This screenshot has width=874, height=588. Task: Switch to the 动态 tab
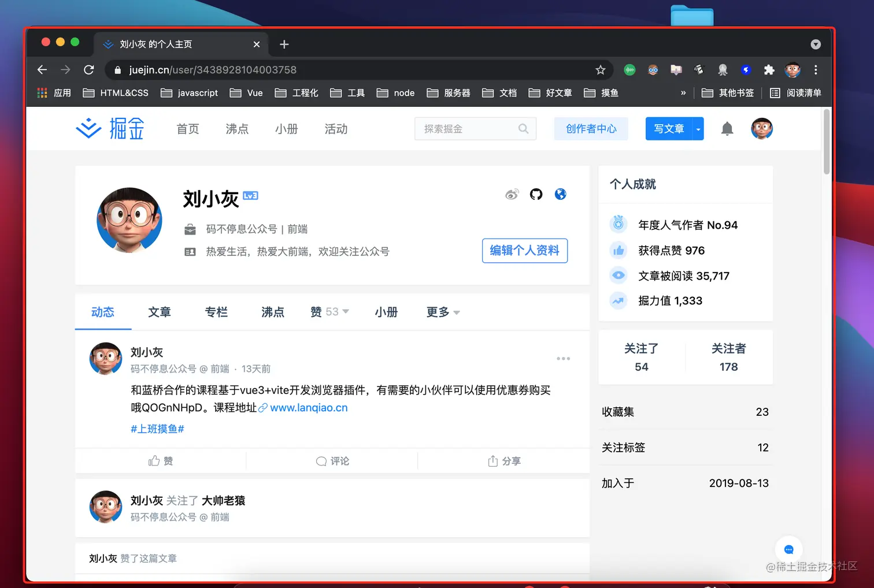[103, 312]
